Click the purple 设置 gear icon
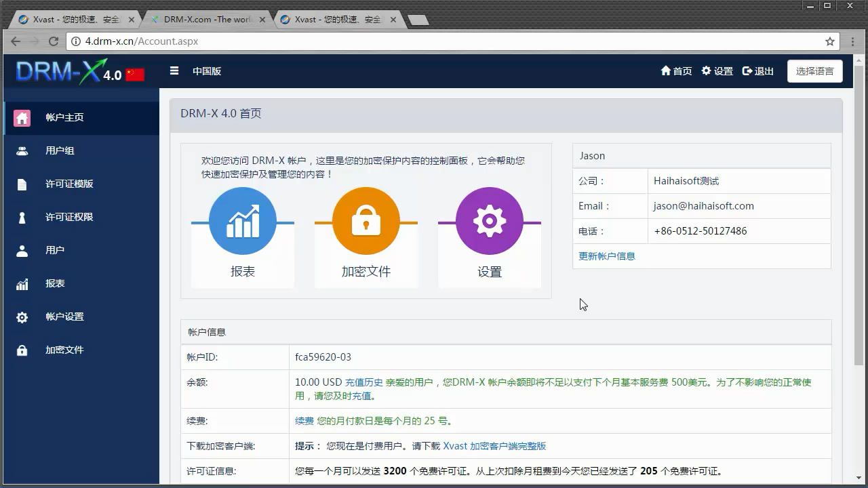This screenshot has height=488, width=868. 489,221
